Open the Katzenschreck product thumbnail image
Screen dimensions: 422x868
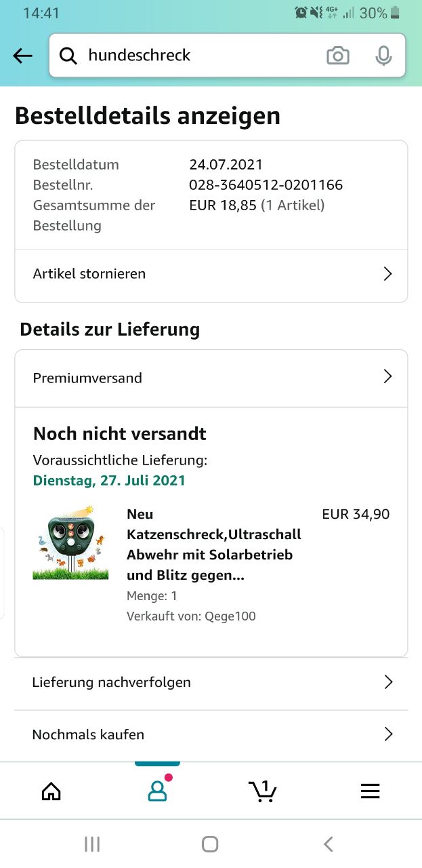70,543
